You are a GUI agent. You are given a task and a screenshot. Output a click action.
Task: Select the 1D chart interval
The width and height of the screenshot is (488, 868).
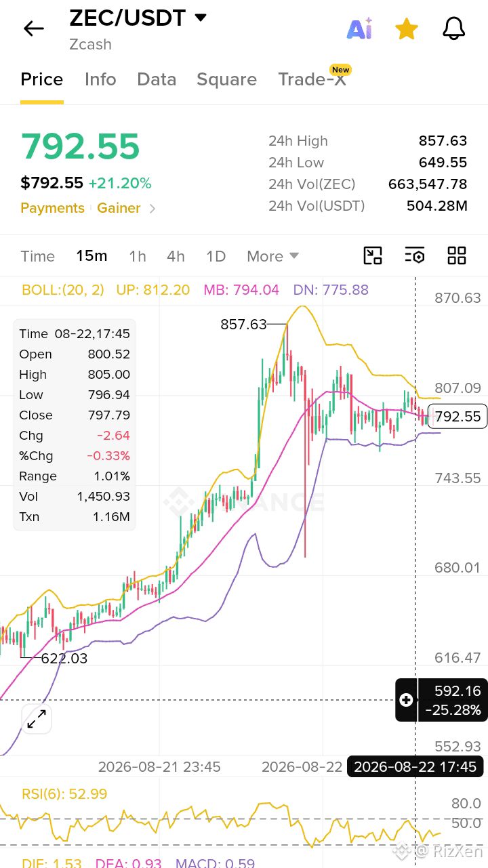tap(216, 256)
